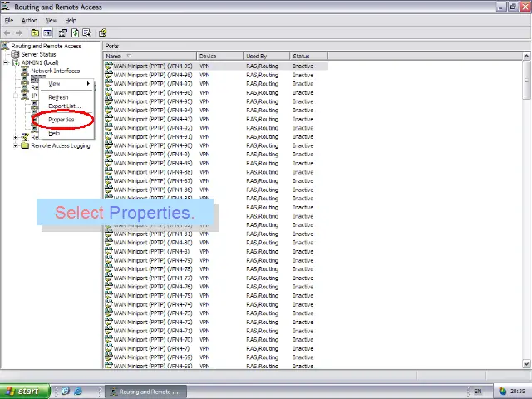Click the Properties toolbar icon
Screen dimensions: 532x399
63,33
